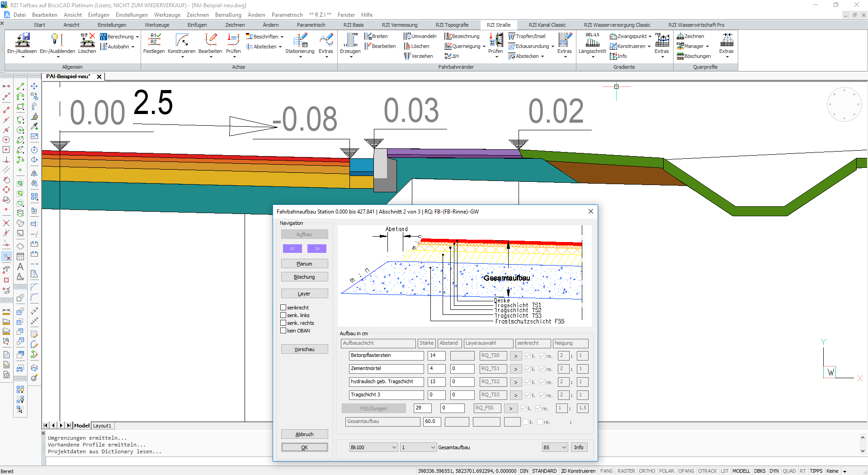Screen dimensions: 868x475
Task: Click the Vorschau button
Action: (304, 349)
